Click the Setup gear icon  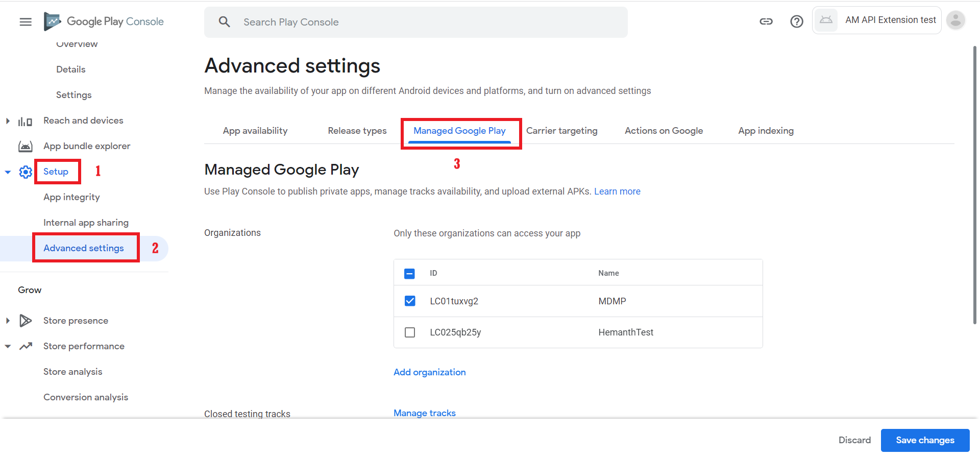pyautogui.click(x=26, y=172)
